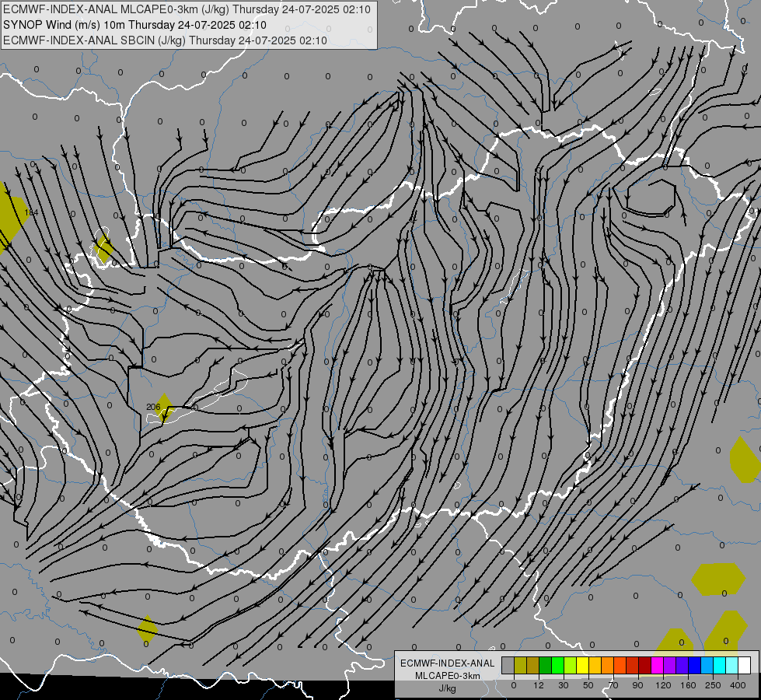Click the MLCAPE0-3km header line at top
This screenshot has width=761, height=700.
tap(187, 9)
